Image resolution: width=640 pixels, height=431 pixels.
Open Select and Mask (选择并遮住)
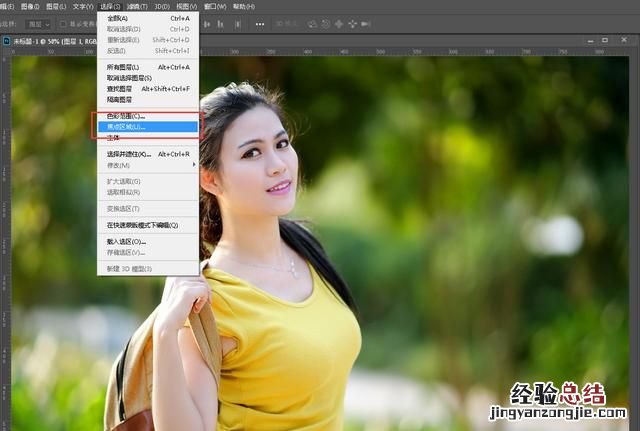coord(130,154)
